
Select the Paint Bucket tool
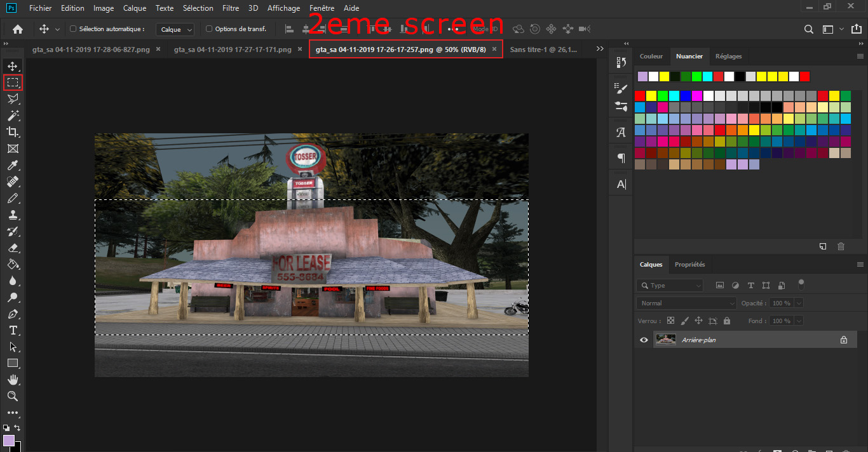[x=13, y=264]
